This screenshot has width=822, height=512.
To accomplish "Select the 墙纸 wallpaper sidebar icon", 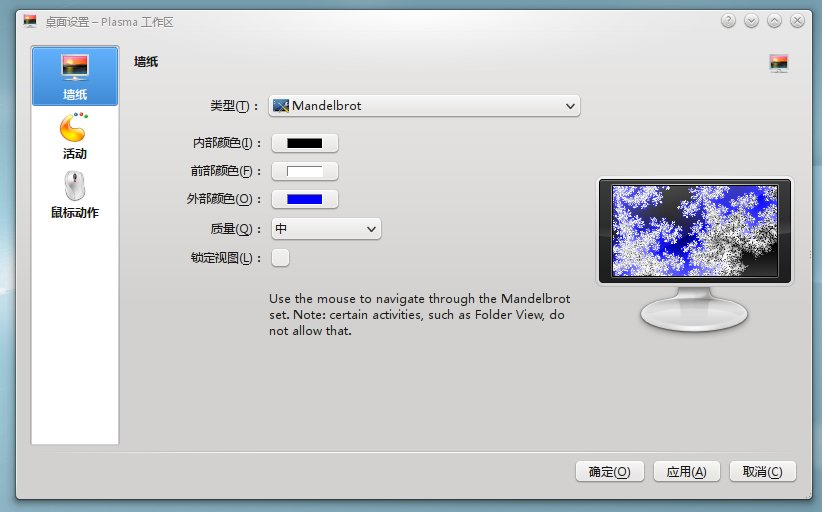I will click(x=75, y=77).
